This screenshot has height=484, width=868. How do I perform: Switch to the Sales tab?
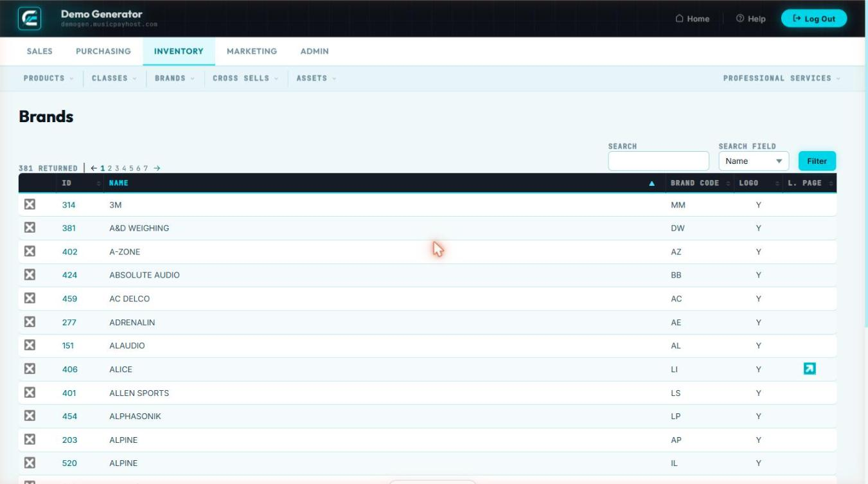click(40, 51)
